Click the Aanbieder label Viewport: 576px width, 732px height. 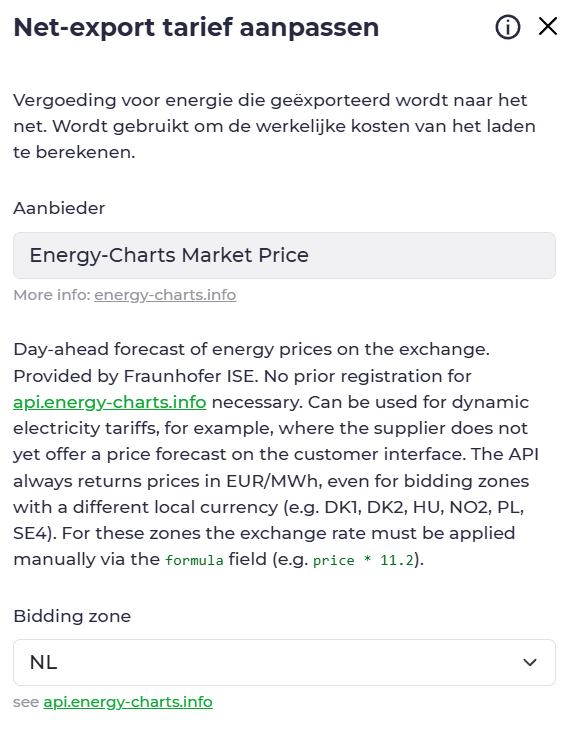click(59, 208)
